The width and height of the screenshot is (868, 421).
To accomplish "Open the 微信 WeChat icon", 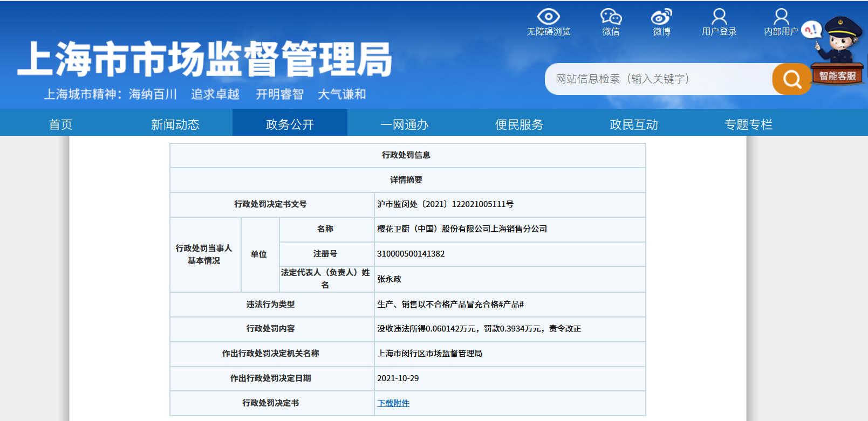I will pos(611,16).
